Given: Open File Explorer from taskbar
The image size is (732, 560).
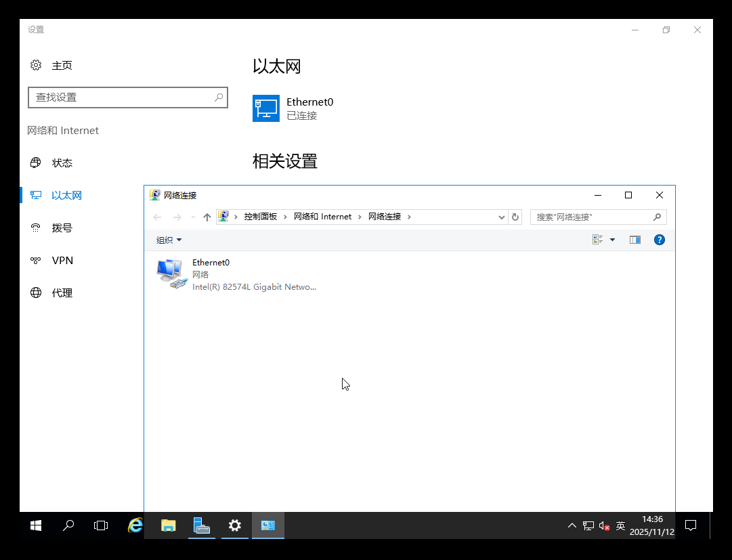Looking at the screenshot, I should (168, 525).
